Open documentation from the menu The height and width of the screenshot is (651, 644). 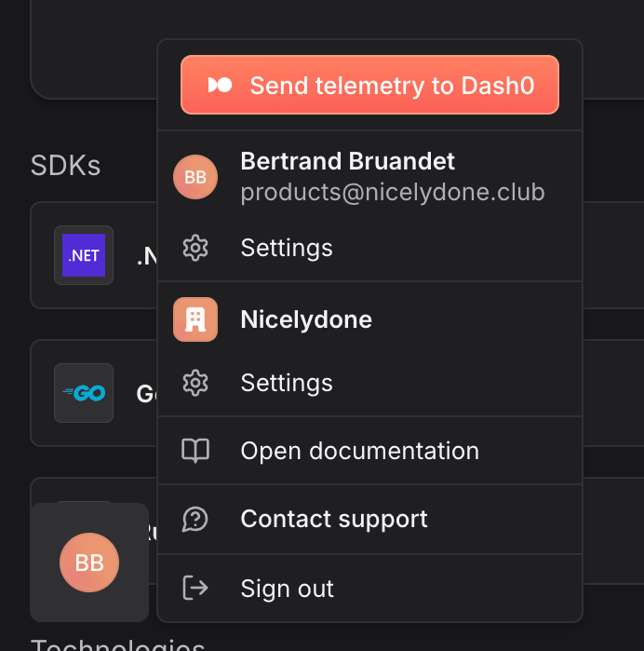359,451
